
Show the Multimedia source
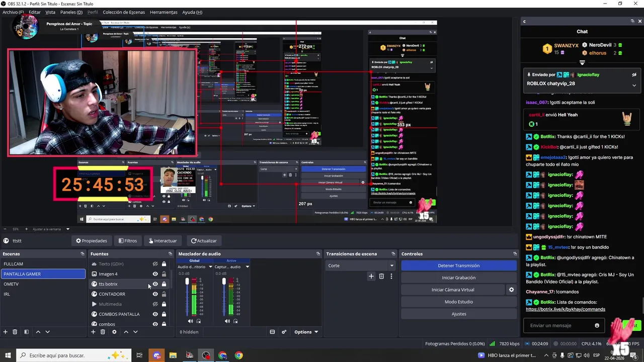pyautogui.click(x=155, y=304)
